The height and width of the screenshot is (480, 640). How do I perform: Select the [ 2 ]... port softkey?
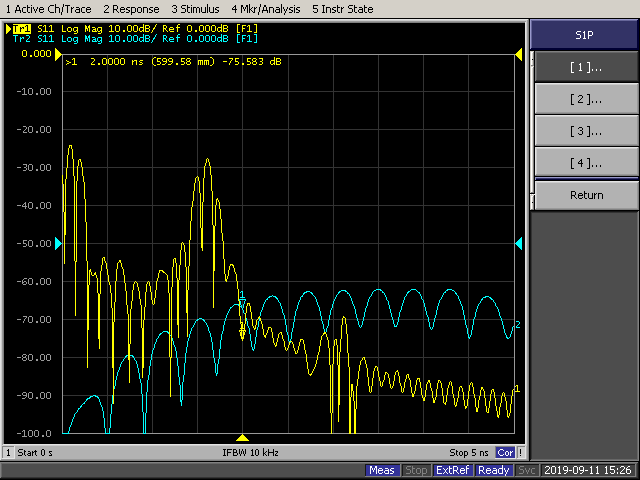coord(586,99)
